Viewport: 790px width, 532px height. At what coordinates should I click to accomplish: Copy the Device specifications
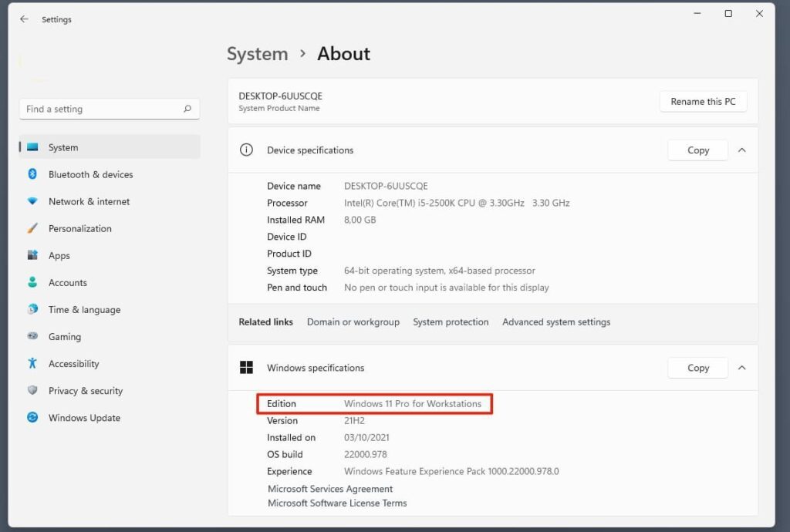point(697,150)
